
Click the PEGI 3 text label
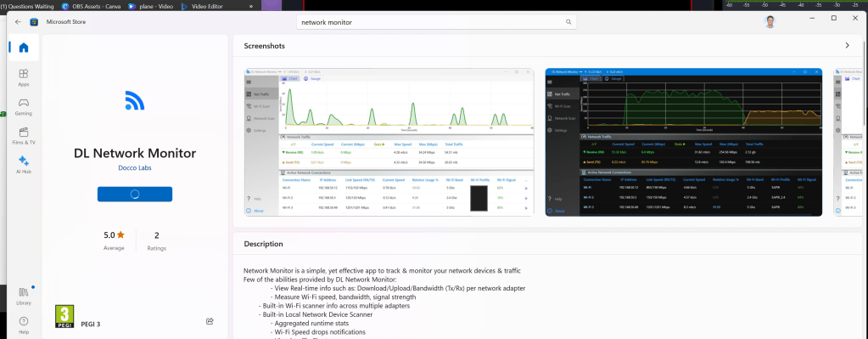tap(90, 324)
